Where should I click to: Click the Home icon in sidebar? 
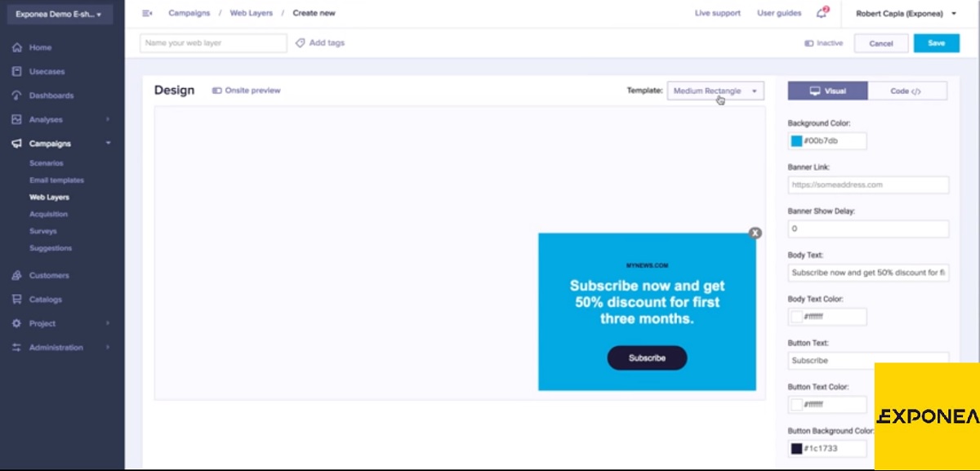(x=17, y=47)
